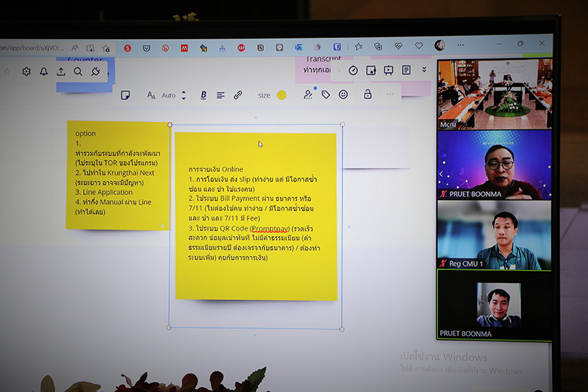Click previous arrow on participant video strip
Image resolution: width=588 pixels, height=392 pixels.
(442, 174)
